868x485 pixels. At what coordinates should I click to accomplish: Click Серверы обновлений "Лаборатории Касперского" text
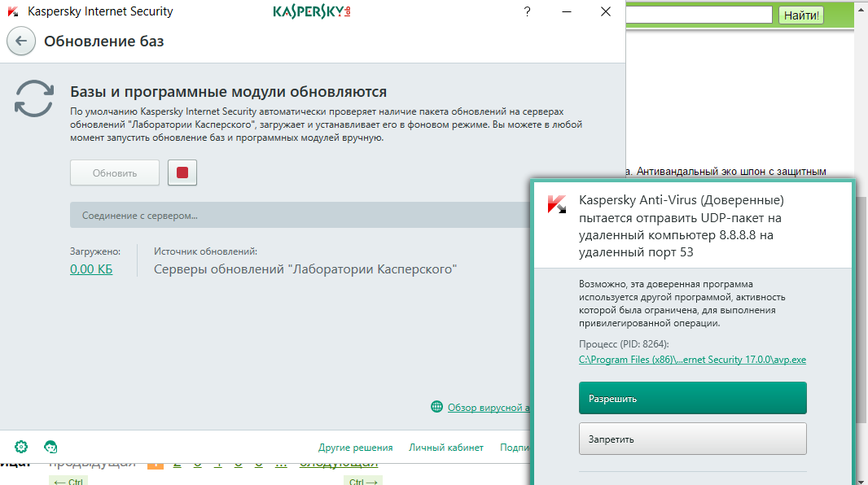coord(305,269)
